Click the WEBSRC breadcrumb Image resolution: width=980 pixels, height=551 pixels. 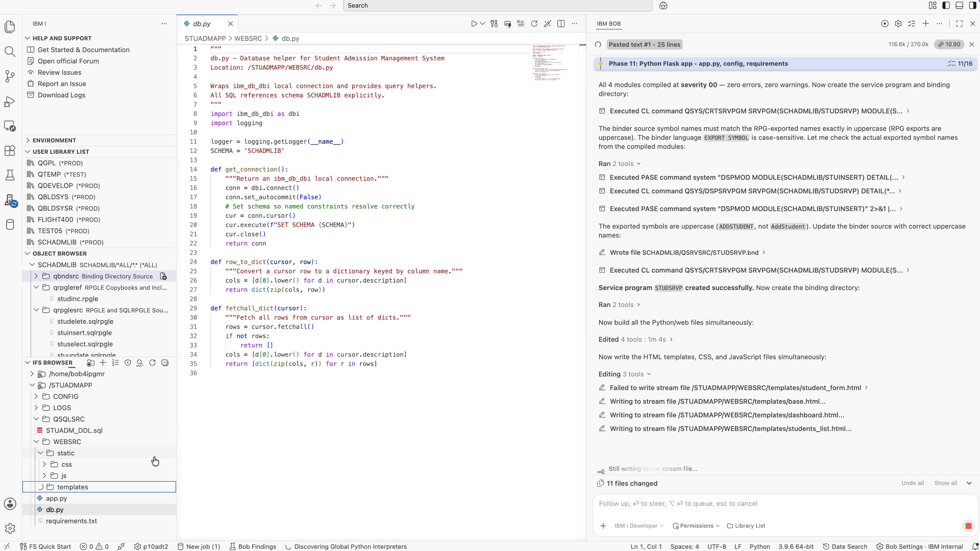click(248, 39)
